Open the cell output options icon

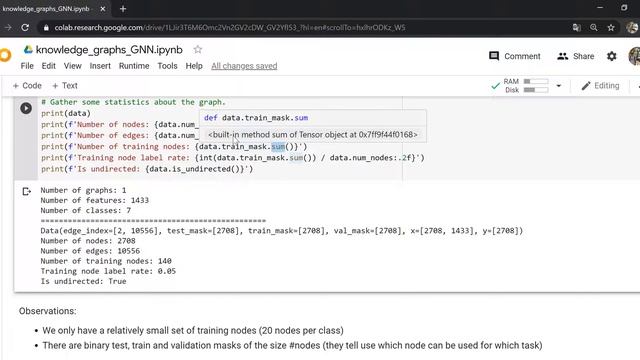click(27, 191)
